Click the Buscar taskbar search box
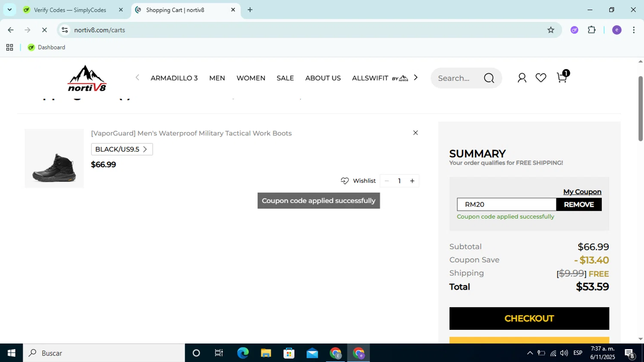This screenshot has height=362, width=644. [x=104, y=353]
